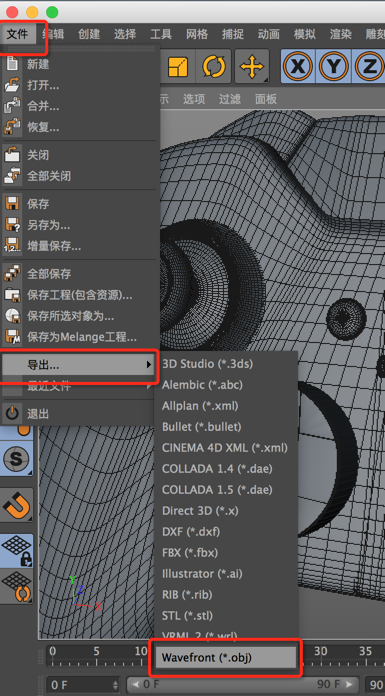385x696 pixels.
Task: Click the Melange save icon
Action: (x=12, y=337)
